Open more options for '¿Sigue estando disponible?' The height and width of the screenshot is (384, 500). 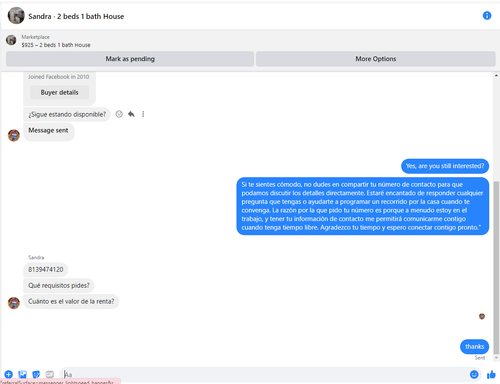tap(143, 114)
